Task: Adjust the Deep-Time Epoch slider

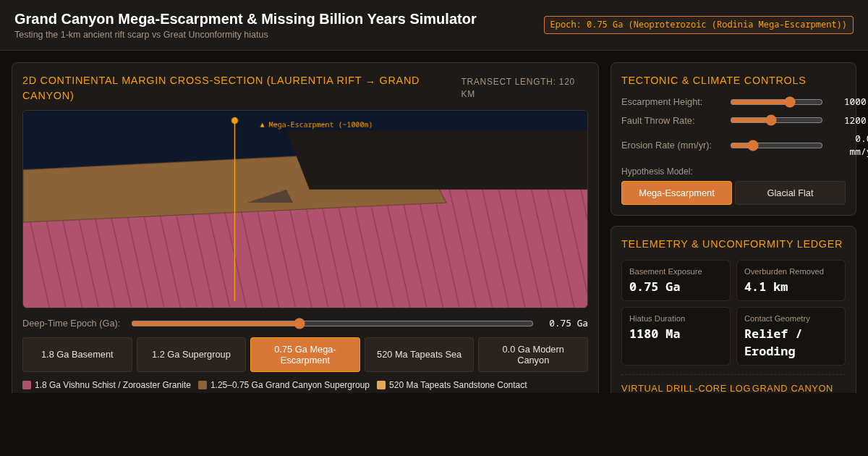Action: (x=332, y=324)
